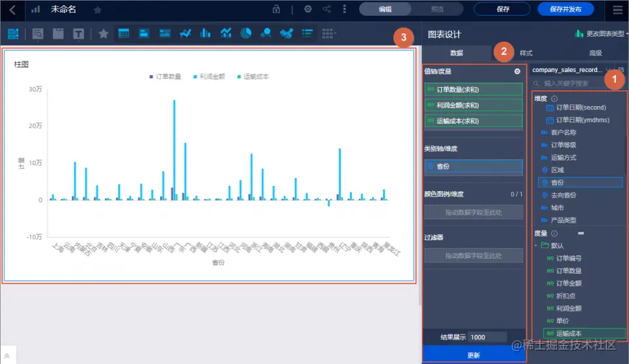Select 折扣点 measure
Image resolution: width=629 pixels, height=364 pixels.
pos(565,296)
